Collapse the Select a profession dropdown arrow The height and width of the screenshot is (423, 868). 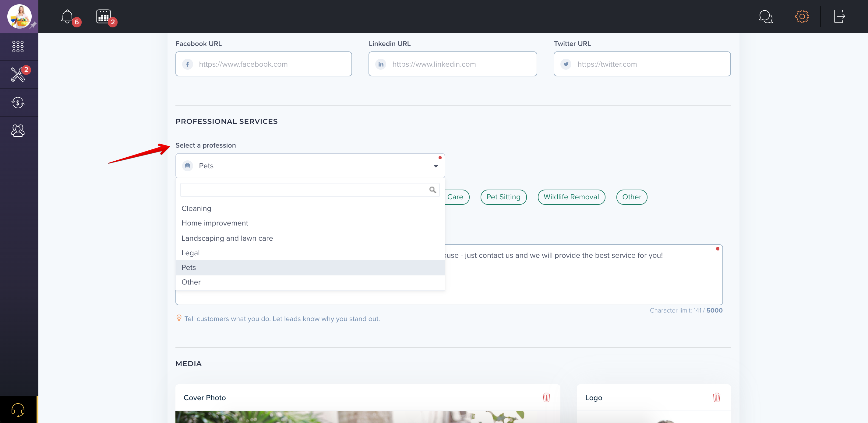pyautogui.click(x=435, y=166)
